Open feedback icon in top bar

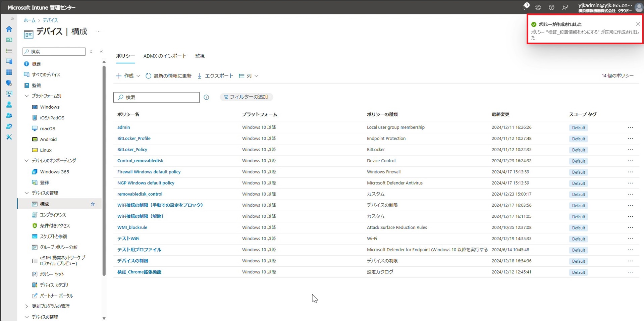565,7
